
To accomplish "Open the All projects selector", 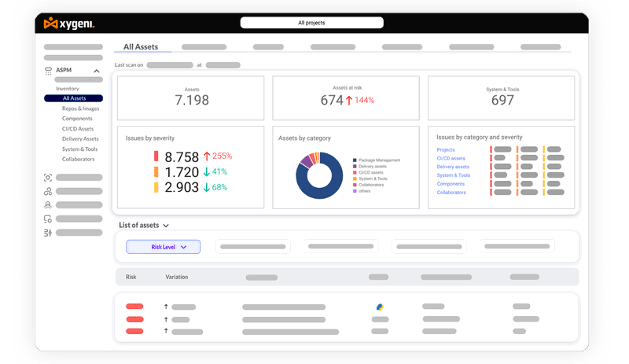I will (x=311, y=24).
